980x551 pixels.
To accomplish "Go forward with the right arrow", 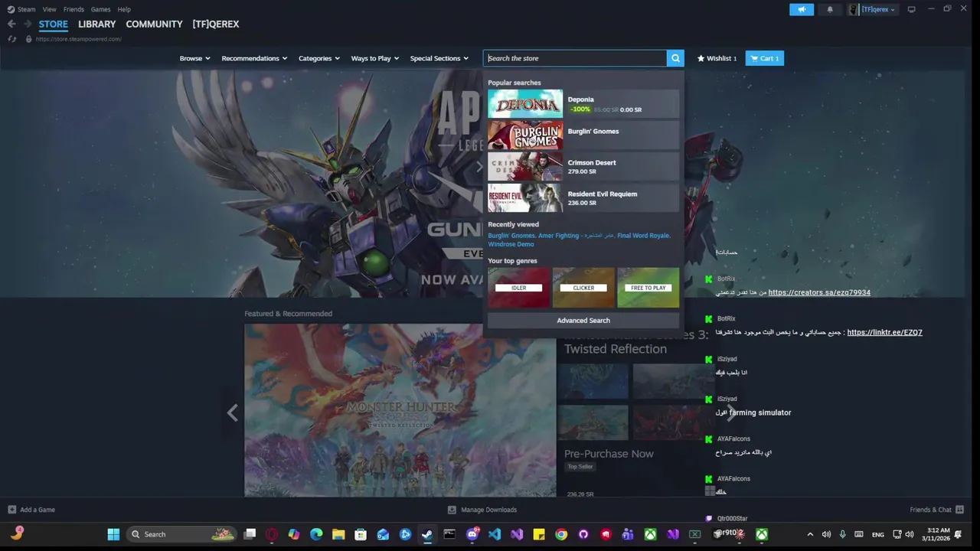I will point(27,24).
